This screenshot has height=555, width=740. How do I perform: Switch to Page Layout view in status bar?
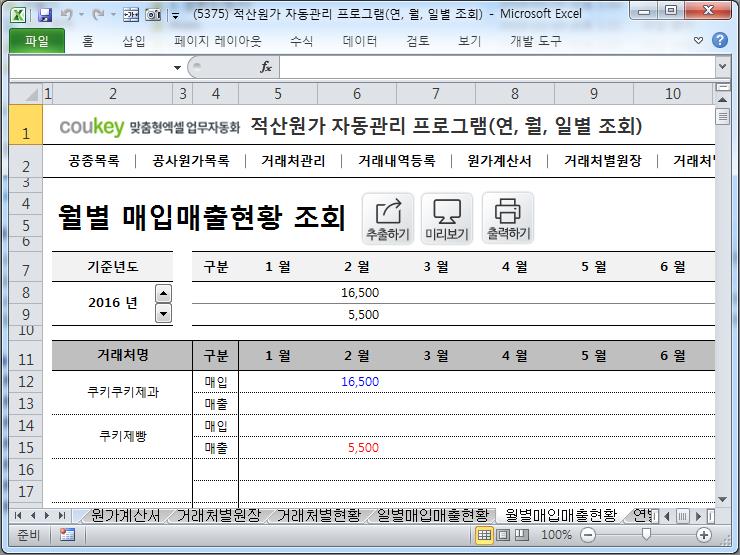[x=503, y=535]
